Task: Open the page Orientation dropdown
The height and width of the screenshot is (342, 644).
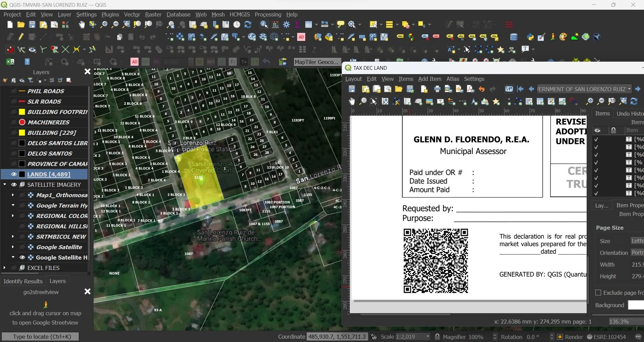Action: click(637, 253)
